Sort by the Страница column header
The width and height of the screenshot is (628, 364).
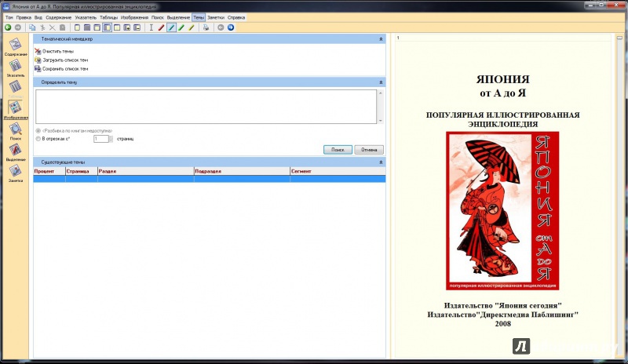[82, 171]
